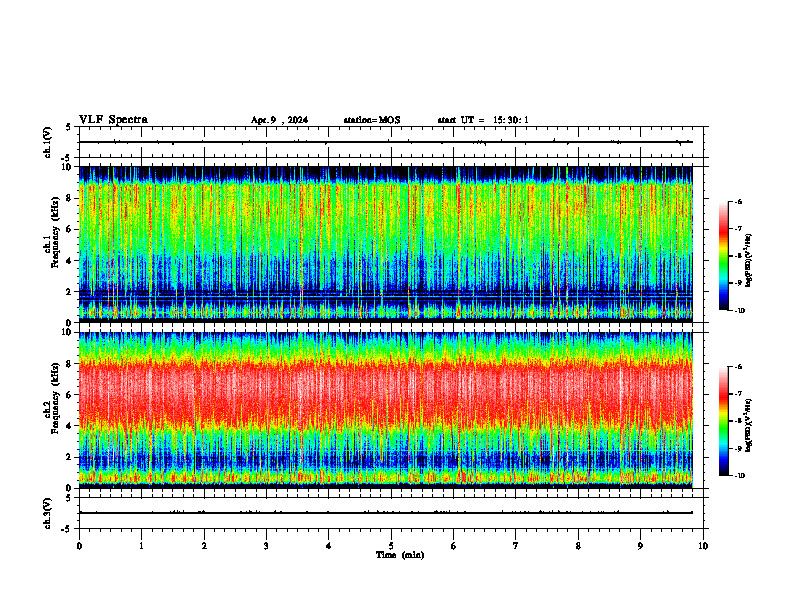Click the "-6" label on ch.2 color bar
The image size is (792, 612).
[738, 367]
